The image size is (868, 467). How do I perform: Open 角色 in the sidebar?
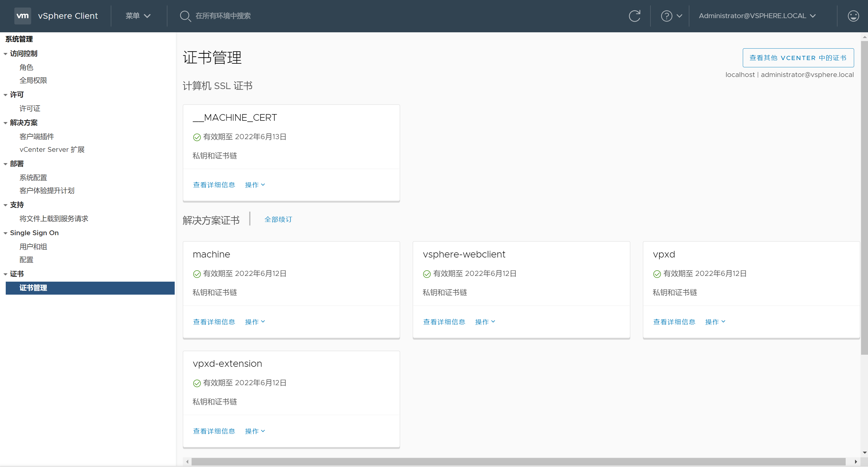point(26,67)
